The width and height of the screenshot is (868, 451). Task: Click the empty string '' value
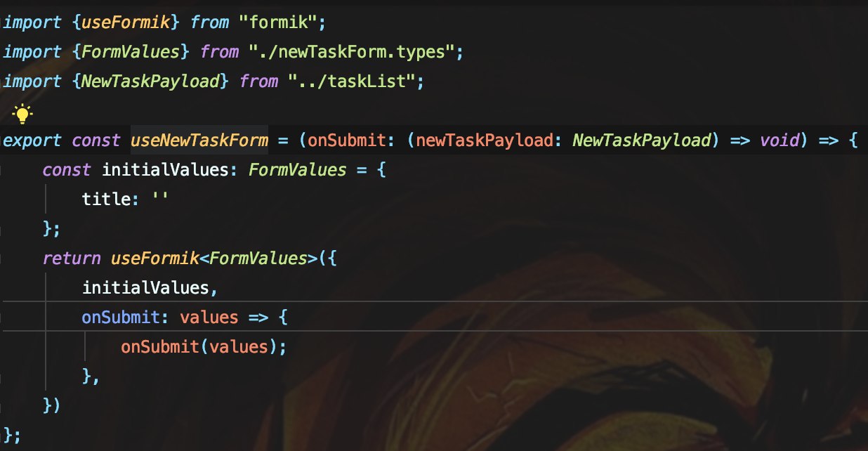click(160, 198)
